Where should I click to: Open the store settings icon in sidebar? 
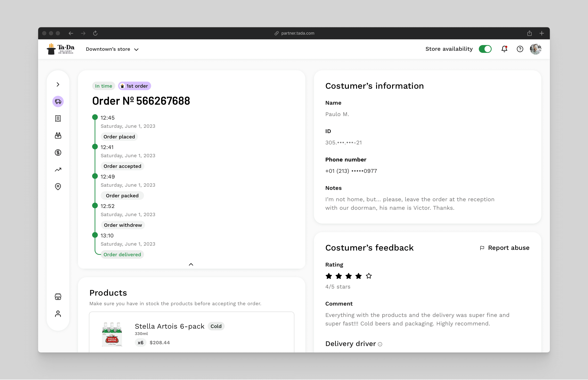(x=58, y=297)
